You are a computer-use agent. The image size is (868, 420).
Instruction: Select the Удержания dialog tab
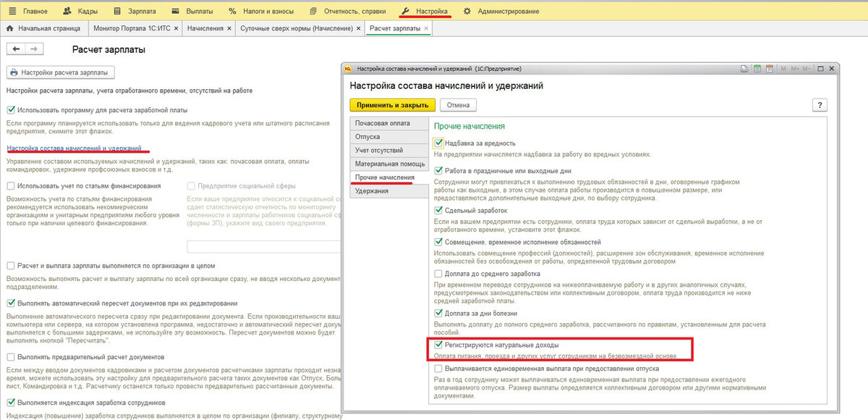(x=388, y=191)
